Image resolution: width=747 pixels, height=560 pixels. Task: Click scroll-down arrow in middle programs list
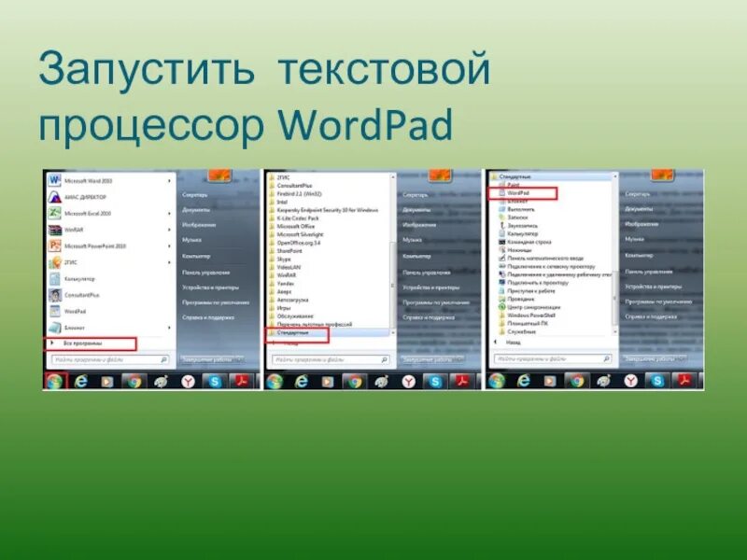(x=393, y=333)
